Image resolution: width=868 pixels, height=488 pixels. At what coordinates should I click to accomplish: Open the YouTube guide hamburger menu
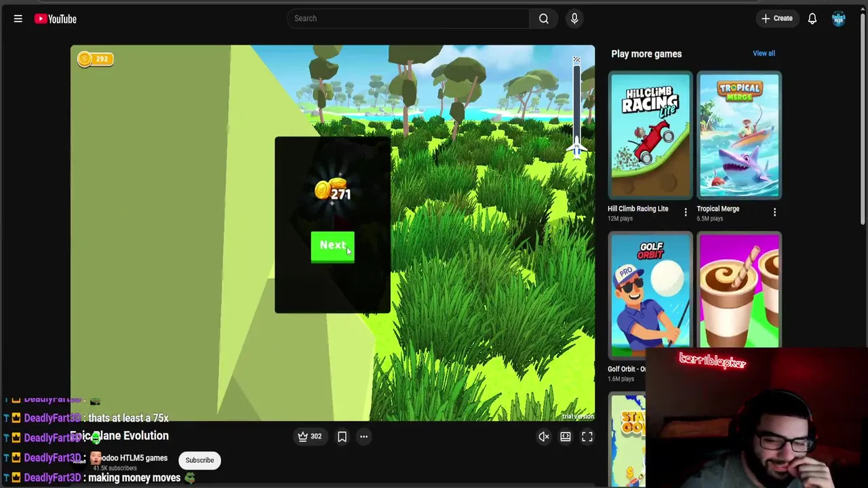(x=18, y=19)
